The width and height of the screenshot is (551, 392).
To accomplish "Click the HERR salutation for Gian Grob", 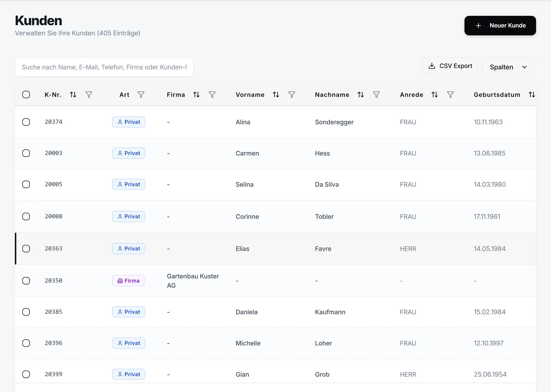I will coord(408,374).
